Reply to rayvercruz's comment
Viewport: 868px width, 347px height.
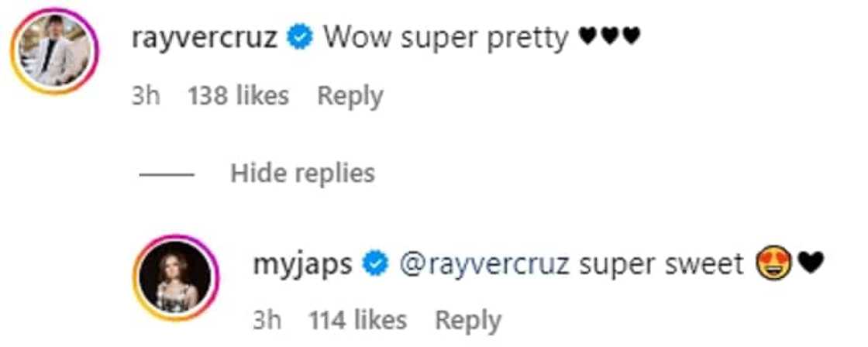click(350, 96)
